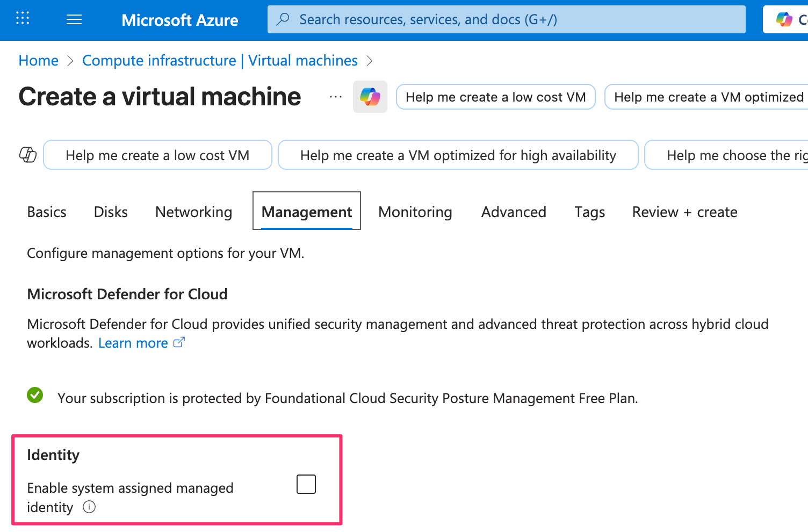Open the ellipsis more options menu

pyautogui.click(x=336, y=97)
